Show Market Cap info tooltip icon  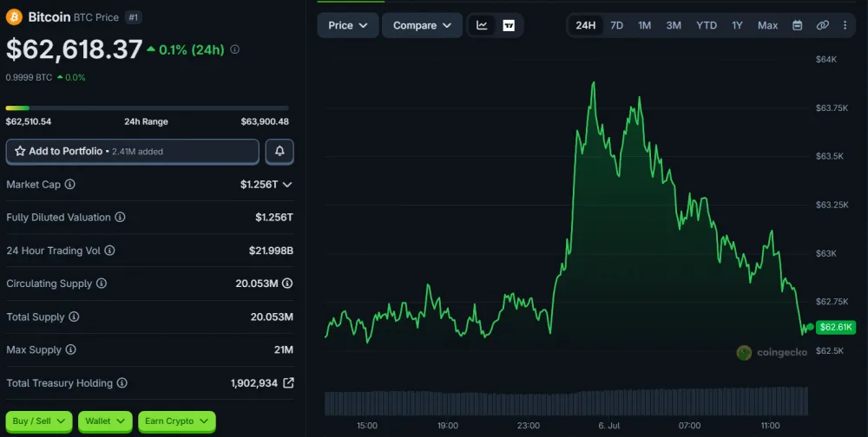pos(69,184)
